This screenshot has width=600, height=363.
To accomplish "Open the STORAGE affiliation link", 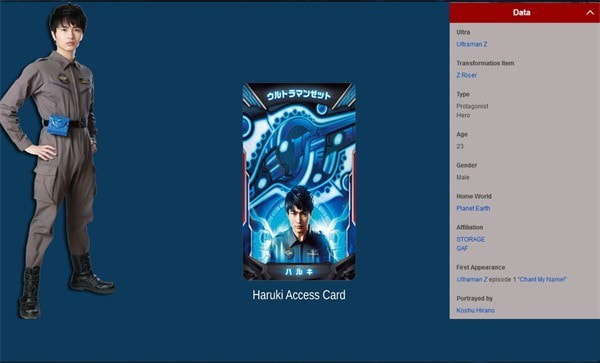I will point(471,239).
